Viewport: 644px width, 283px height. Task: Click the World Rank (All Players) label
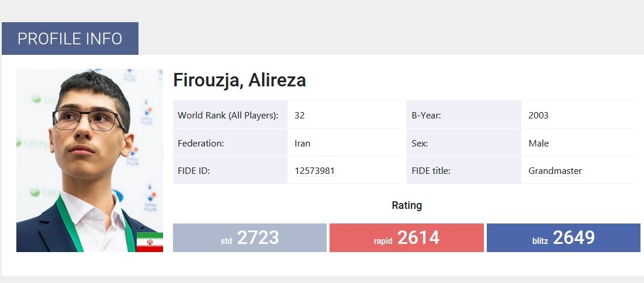pos(228,116)
